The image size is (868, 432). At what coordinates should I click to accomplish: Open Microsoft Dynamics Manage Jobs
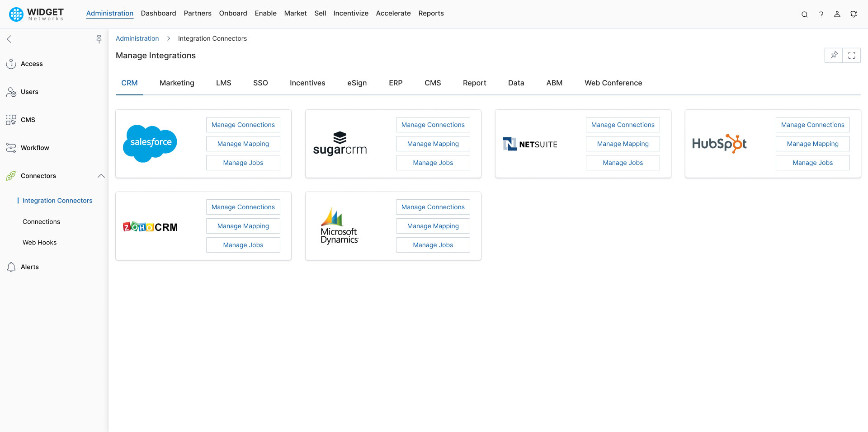coord(433,245)
